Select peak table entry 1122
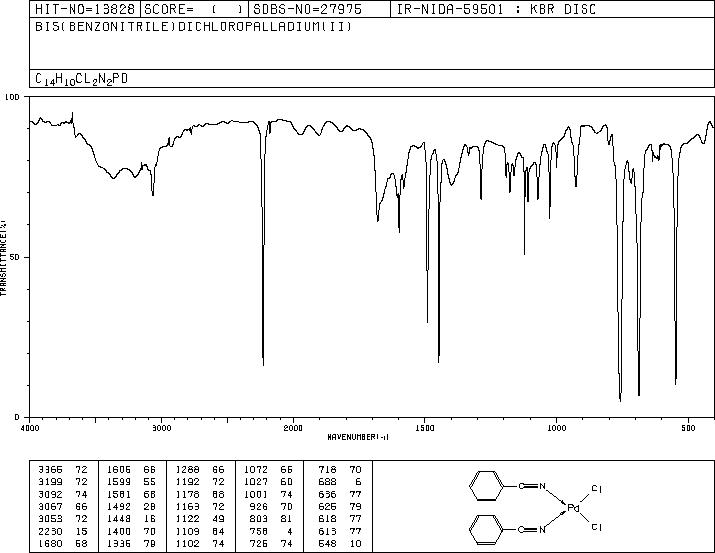 pyautogui.click(x=200, y=519)
